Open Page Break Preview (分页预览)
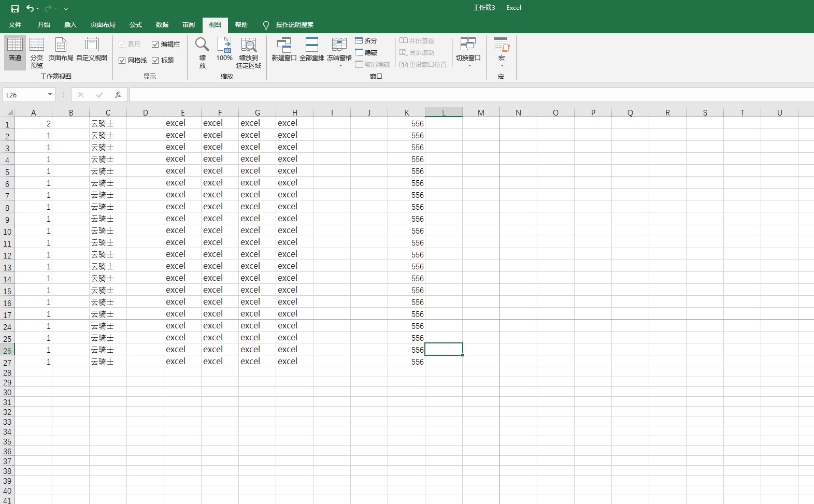This screenshot has width=814, height=504. (37, 52)
